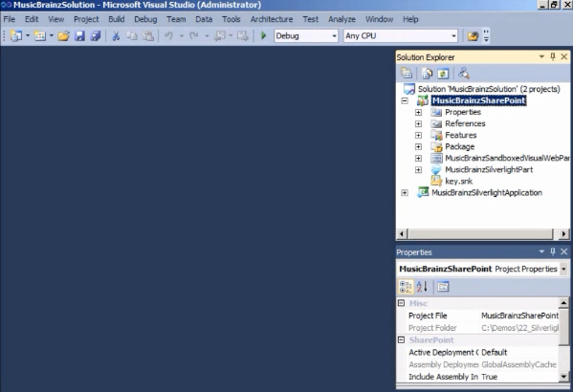Open the Project menu
The image size is (573, 392).
[86, 19]
